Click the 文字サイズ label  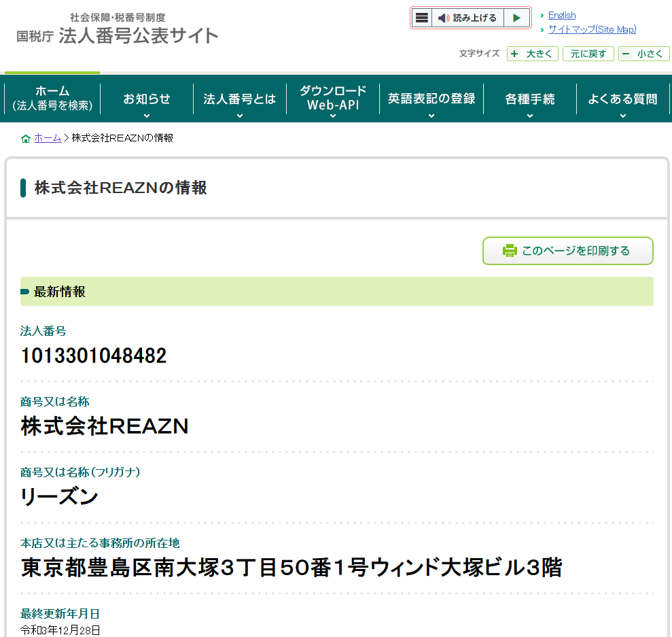(479, 54)
